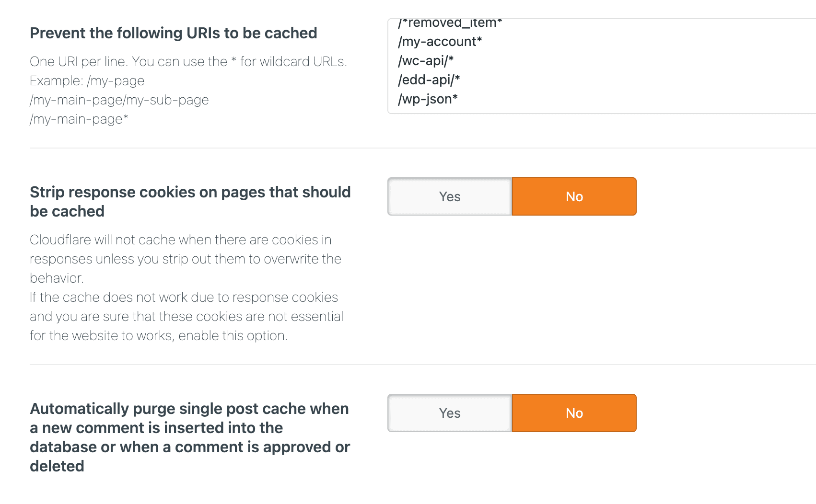Click the '/my-main-page/my-sub-page' example text
The image size is (816, 504).
[119, 100]
